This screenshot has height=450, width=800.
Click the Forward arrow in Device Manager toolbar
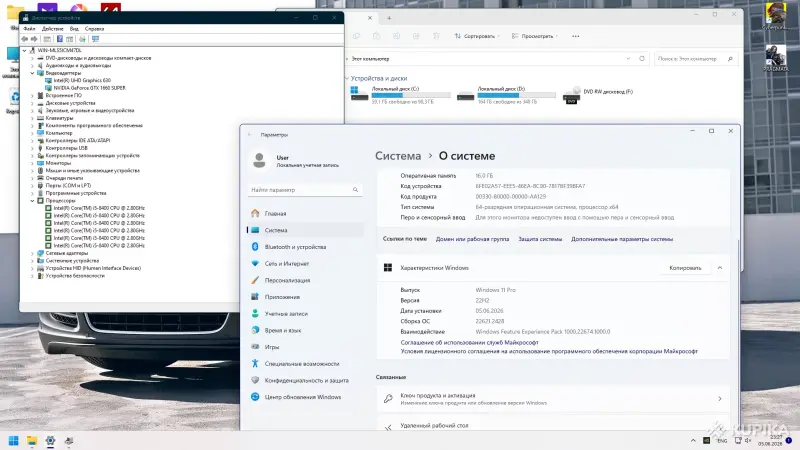point(34,39)
